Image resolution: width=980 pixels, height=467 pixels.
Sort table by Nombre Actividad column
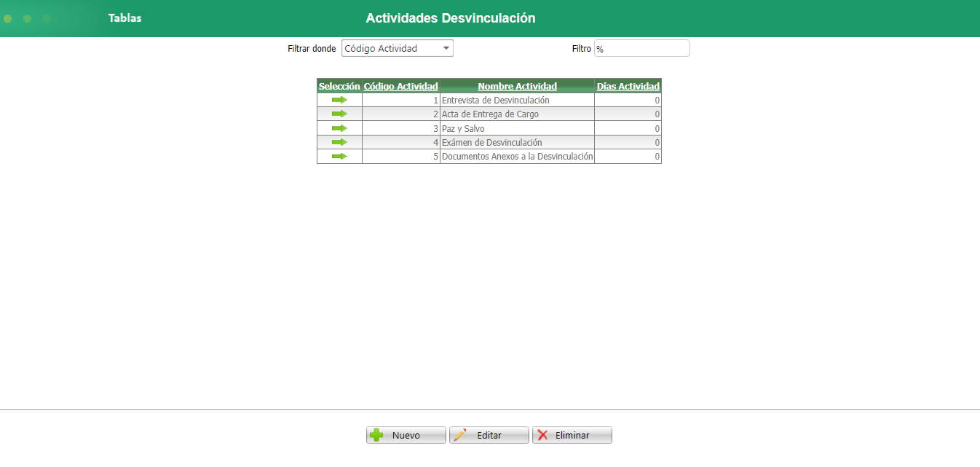(517, 86)
